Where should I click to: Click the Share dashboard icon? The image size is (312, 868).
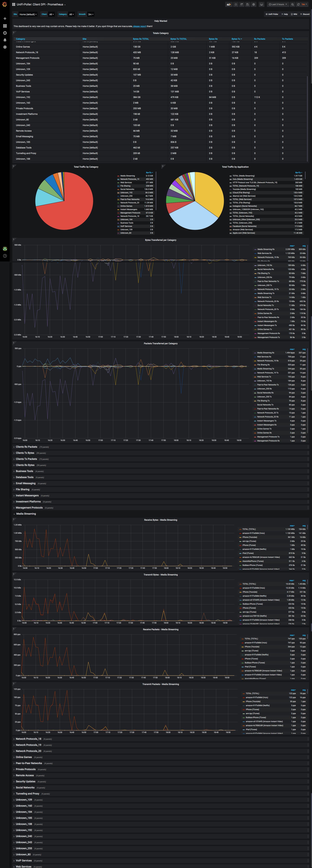(x=242, y=4)
